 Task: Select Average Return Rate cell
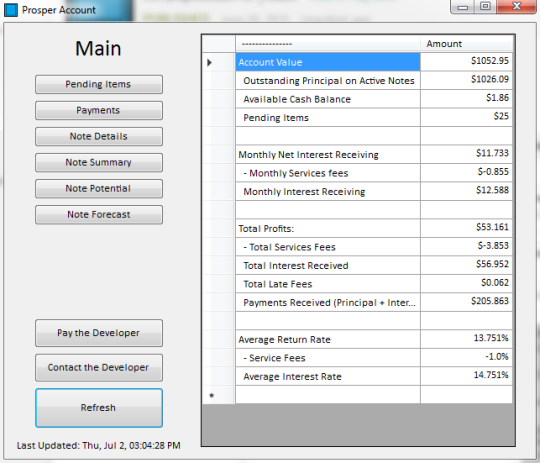click(x=328, y=340)
